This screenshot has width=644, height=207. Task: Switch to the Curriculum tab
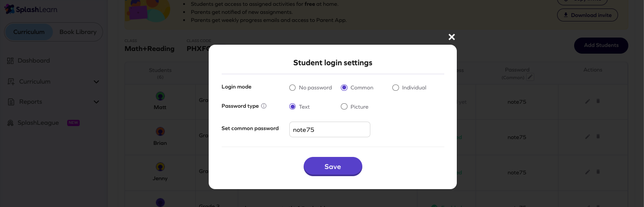pos(29,32)
